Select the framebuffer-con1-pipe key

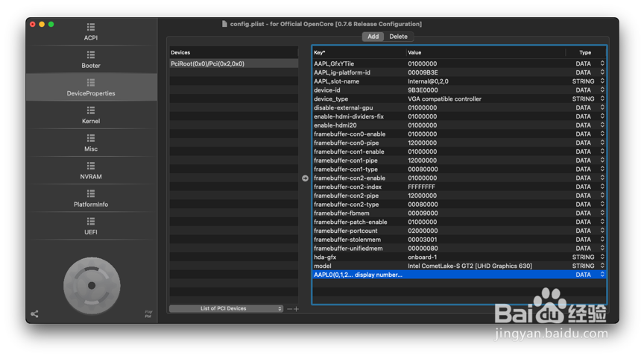pos(346,160)
